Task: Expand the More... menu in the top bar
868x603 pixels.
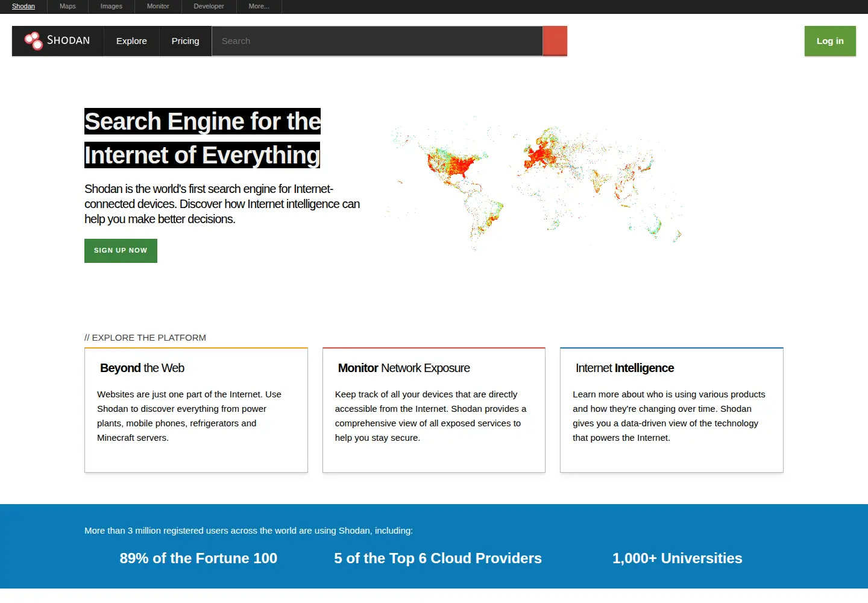Action: [x=259, y=6]
